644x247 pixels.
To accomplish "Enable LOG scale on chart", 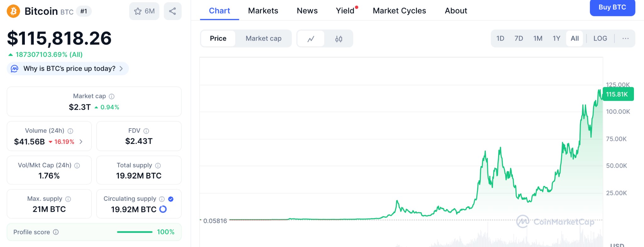I will tap(600, 39).
